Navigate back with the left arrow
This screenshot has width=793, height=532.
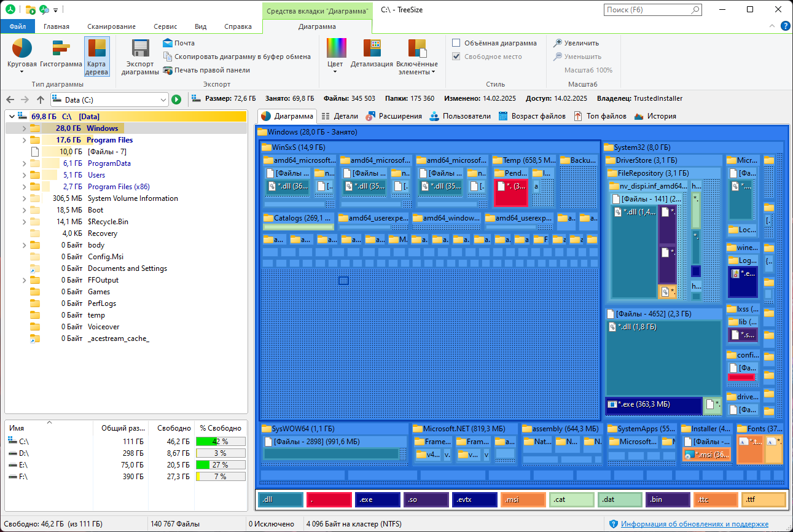tap(10, 100)
